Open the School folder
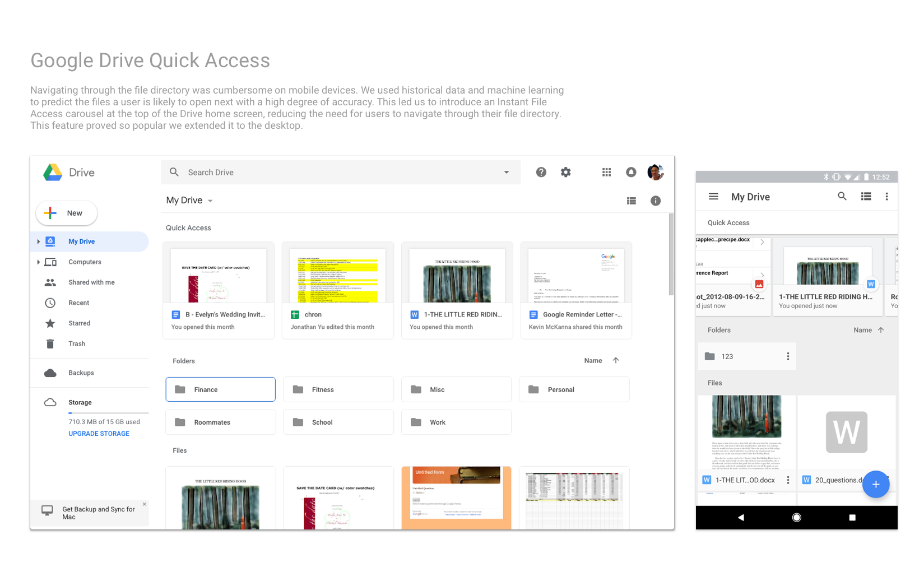The height and width of the screenshot is (572, 924). 338,422
